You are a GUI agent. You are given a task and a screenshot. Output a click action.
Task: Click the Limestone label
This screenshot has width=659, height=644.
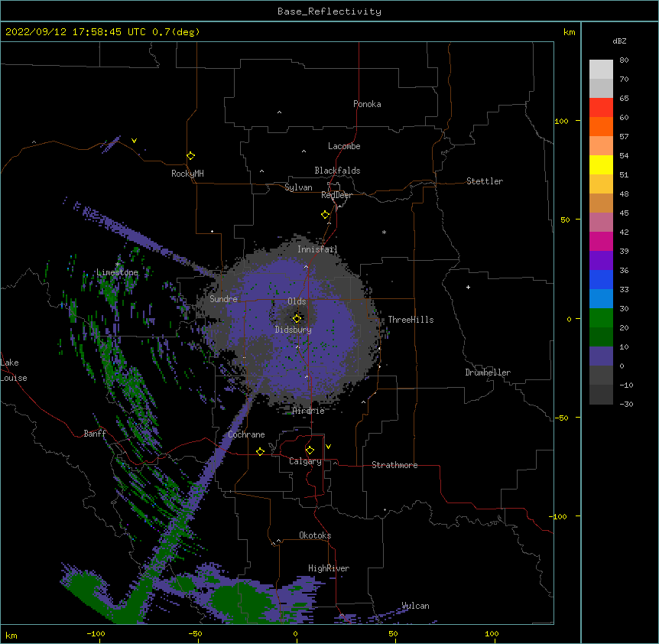117,272
